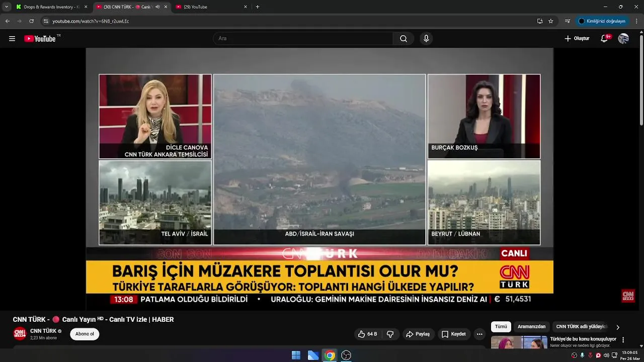Open the Türkiye'de bu konu konuşuluyor thumbnail
The width and height of the screenshot is (644, 362).
coord(519,342)
